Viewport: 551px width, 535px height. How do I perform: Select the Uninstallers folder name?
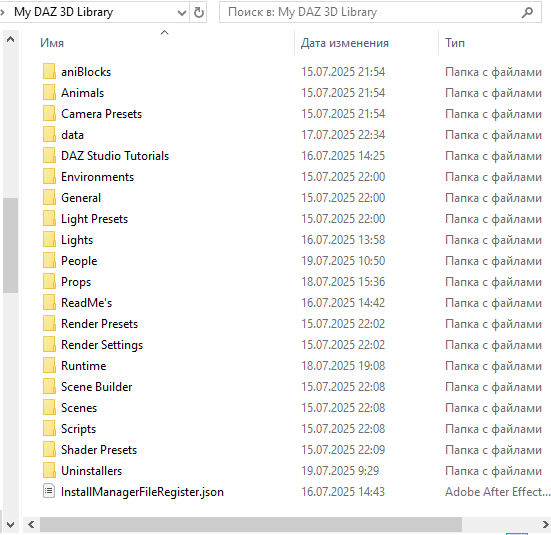pos(91,471)
